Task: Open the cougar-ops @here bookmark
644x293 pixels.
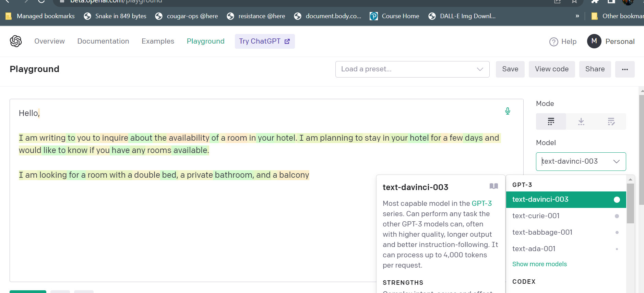Action: click(x=187, y=16)
